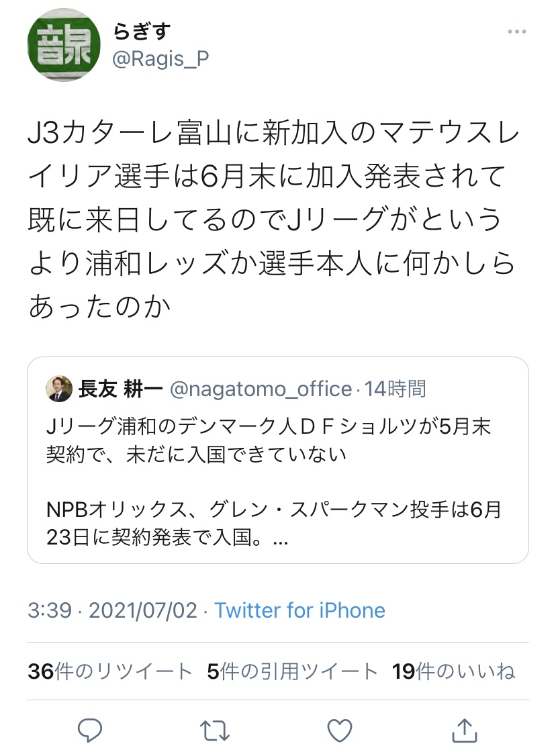Open @nagatomo_office handle in quoted tweet
Screen dimensions: 556x756
261,389
